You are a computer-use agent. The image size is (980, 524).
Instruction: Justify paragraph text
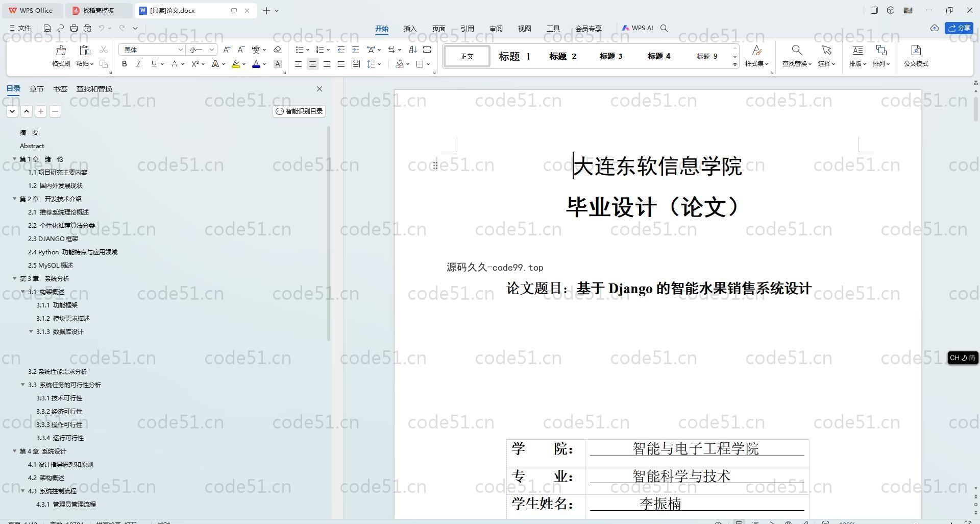[x=341, y=64]
